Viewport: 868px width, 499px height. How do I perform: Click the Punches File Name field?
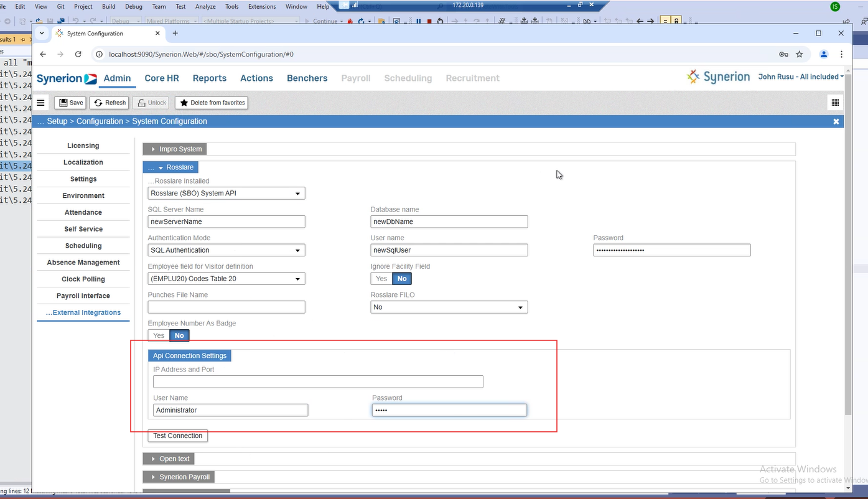click(x=226, y=307)
